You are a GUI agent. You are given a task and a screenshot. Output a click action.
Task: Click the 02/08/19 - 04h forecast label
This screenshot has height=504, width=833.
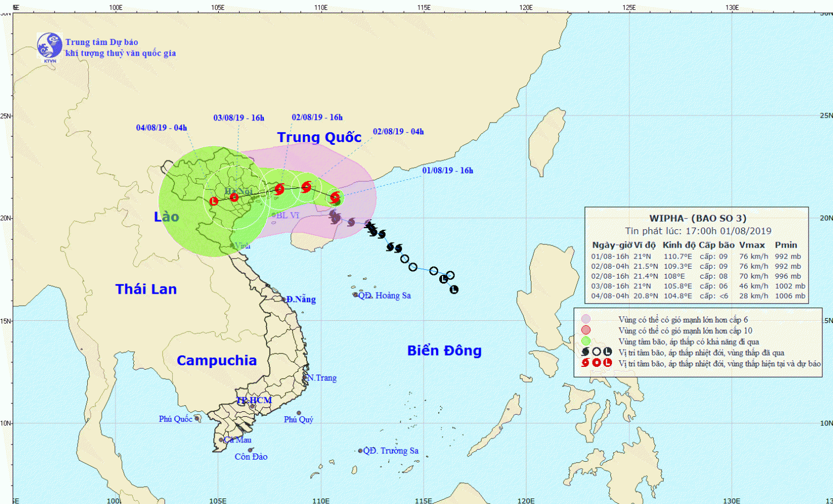[x=398, y=132]
